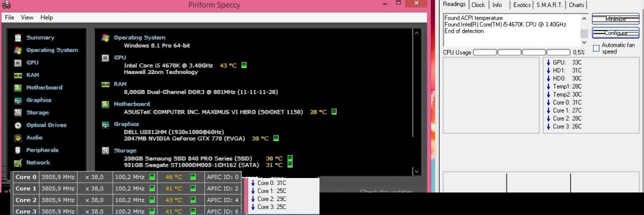644x215 pixels.
Task: Open the Help menu in Speccy
Action: [47, 17]
